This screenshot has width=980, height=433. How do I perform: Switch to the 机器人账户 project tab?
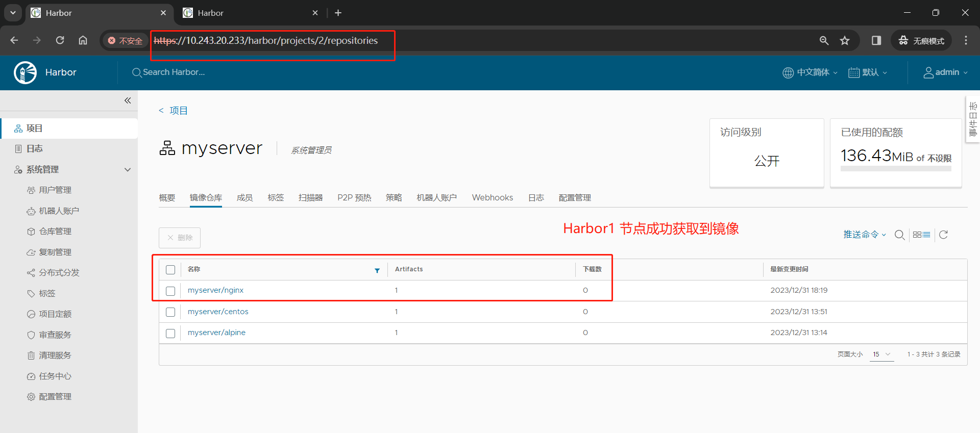click(x=436, y=198)
